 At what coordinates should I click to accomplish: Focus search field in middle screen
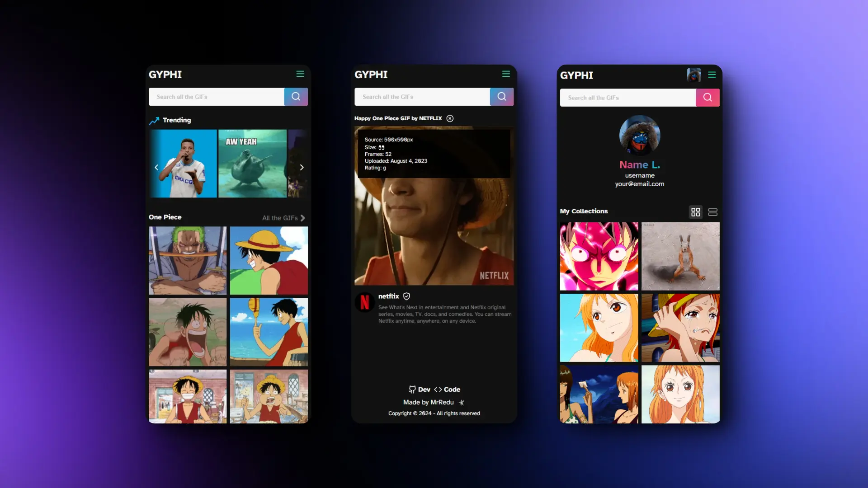(422, 97)
